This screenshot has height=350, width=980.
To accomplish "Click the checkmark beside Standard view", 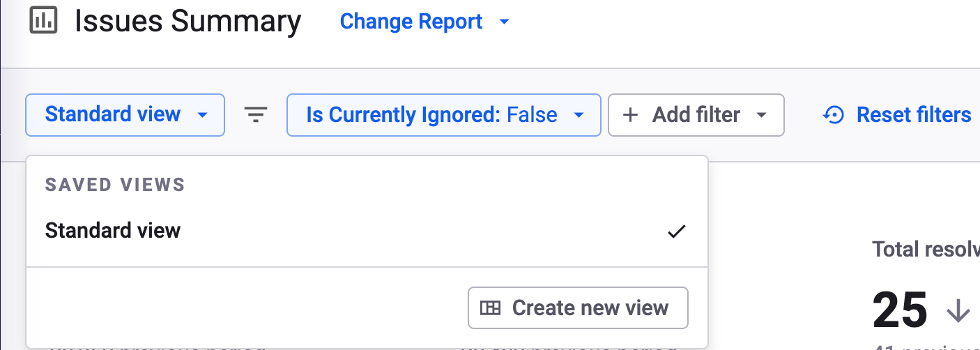I will (676, 231).
